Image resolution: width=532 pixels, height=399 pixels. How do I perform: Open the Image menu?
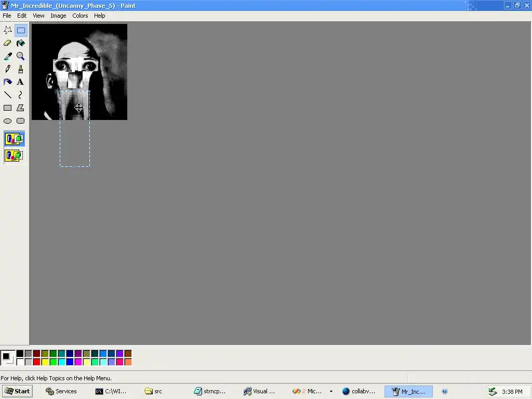point(58,16)
